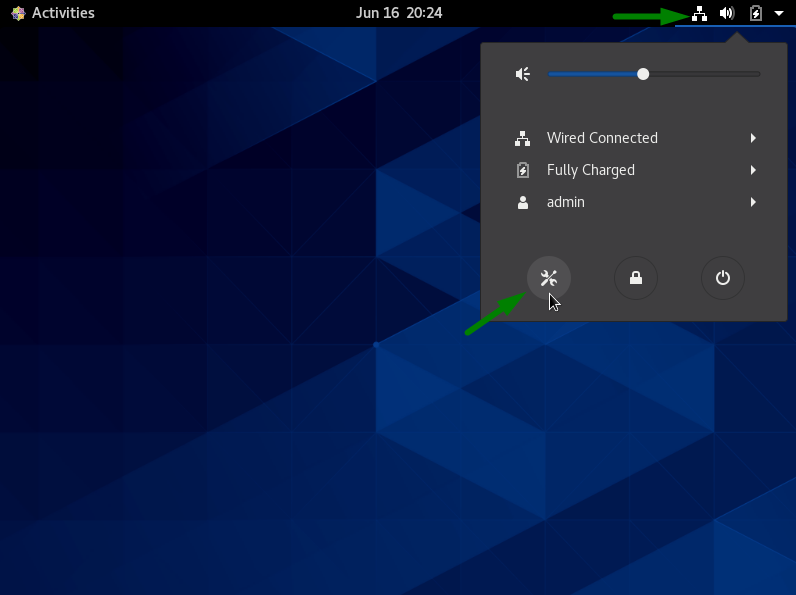Click the wired network icon in top bar
The image size is (796, 595).
coord(699,13)
